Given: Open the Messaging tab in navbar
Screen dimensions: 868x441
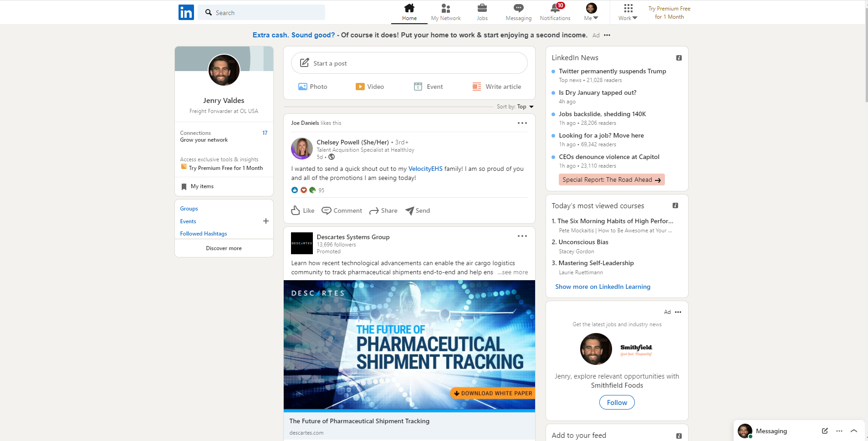Looking at the screenshot, I should click(x=519, y=12).
